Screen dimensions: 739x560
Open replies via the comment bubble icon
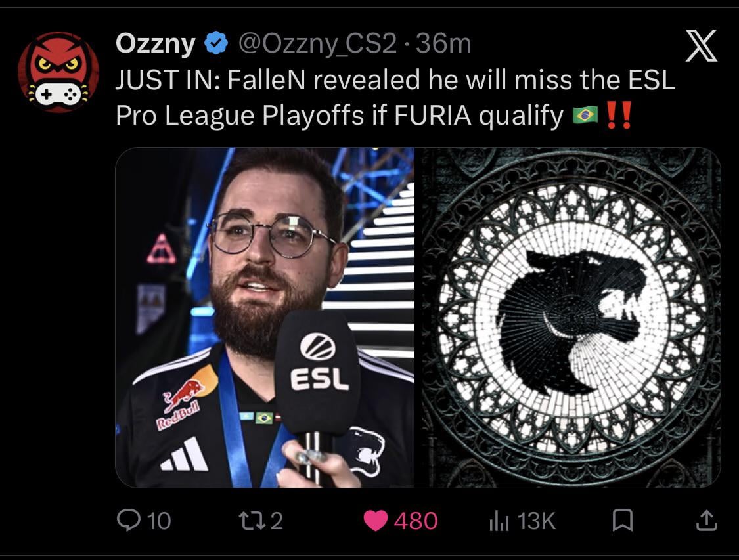(128, 521)
